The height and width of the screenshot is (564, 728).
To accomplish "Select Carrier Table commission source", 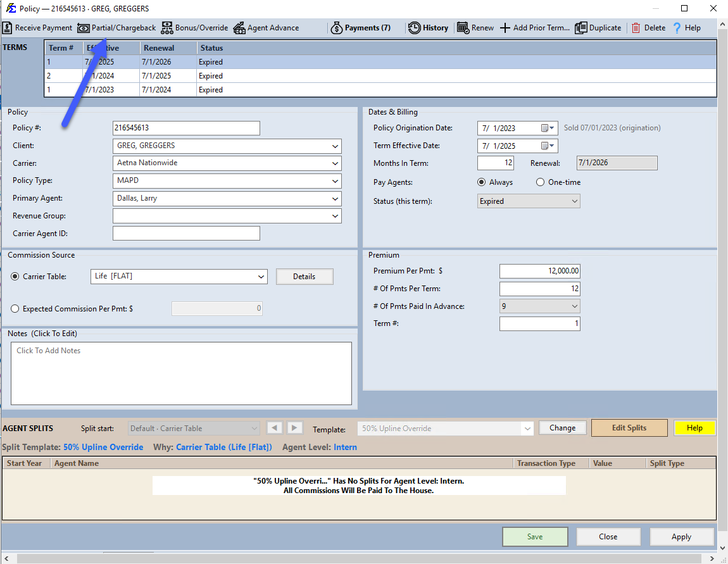I will click(x=15, y=276).
